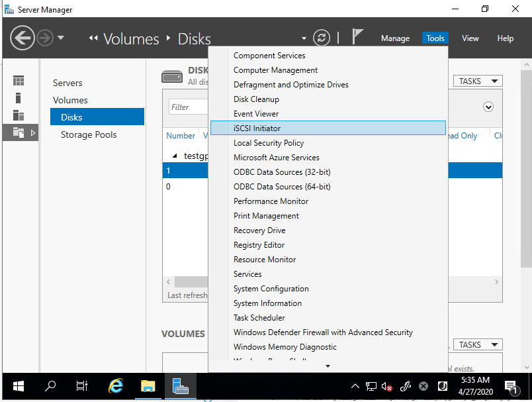The width and height of the screenshot is (532, 402).
Task: Launch Resource Monitor
Action: coord(328,260)
